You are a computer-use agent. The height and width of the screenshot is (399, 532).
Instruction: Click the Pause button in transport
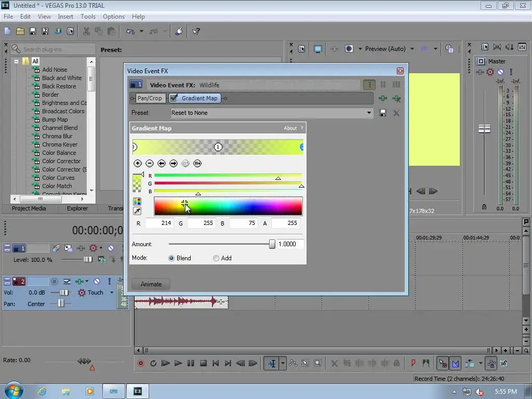coord(191,363)
